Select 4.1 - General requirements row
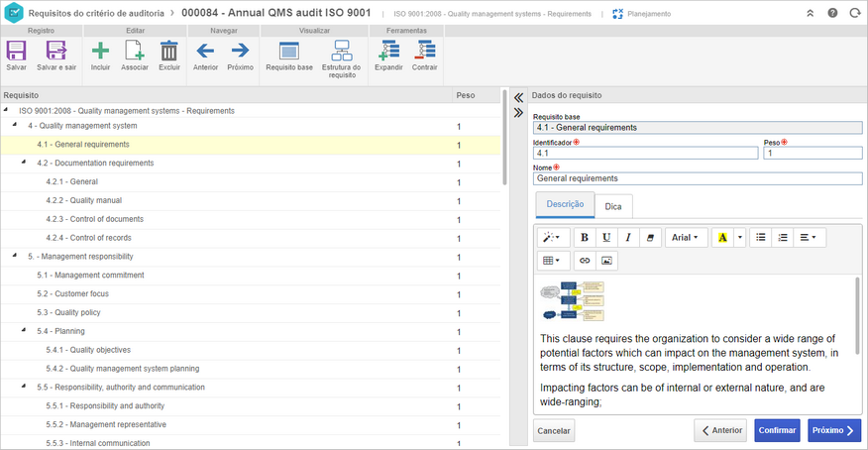The width and height of the screenshot is (868, 450). pyautogui.click(x=251, y=145)
